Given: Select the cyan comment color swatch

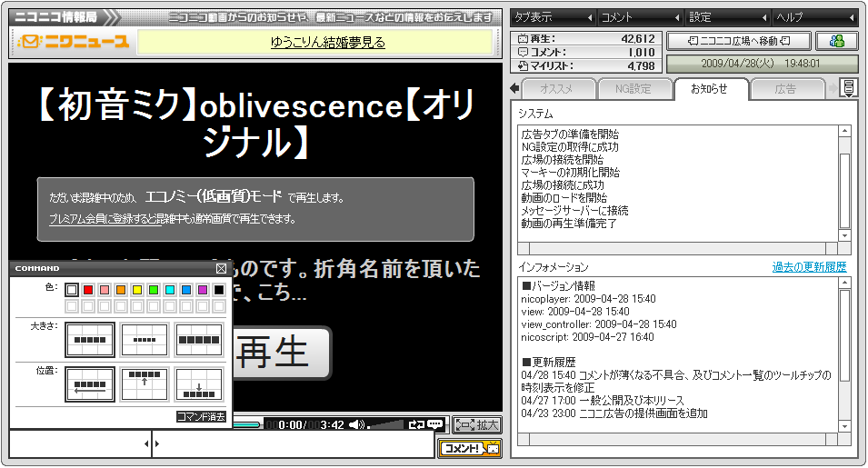Looking at the screenshot, I should [170, 289].
